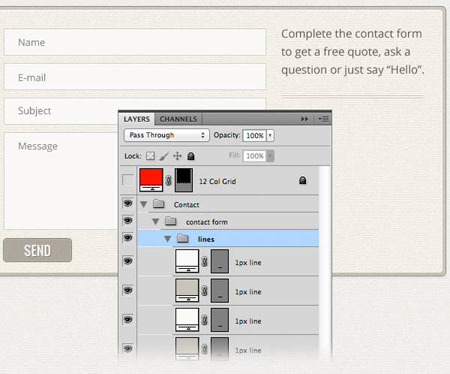Click the link icon on the 12 Col Grid layer
Screen dimensions: 450x374
click(x=169, y=181)
